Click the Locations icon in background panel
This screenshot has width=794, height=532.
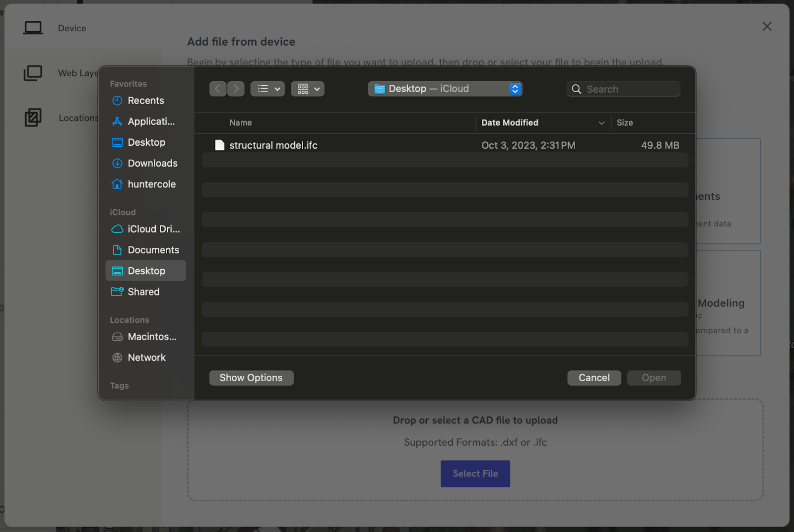33,118
